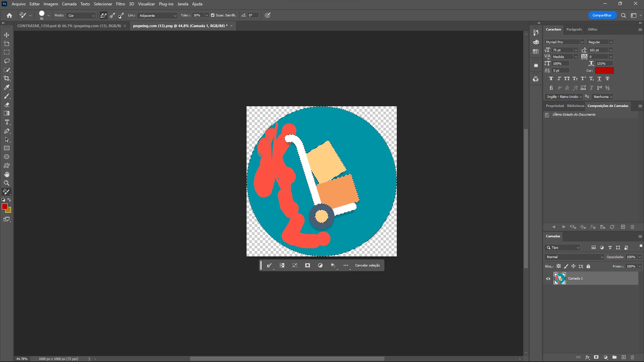Select the Eyedropper tool

[x=7, y=87]
